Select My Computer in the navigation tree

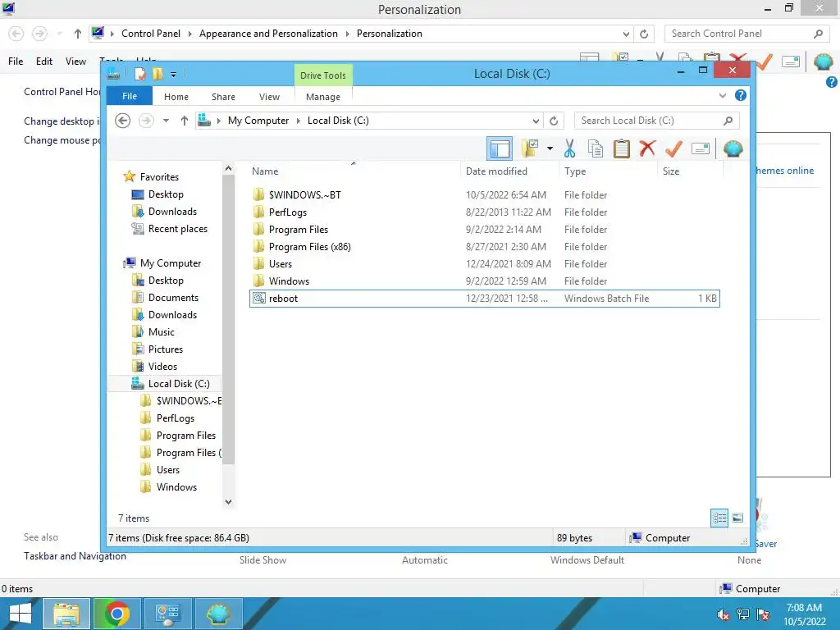[x=171, y=263]
